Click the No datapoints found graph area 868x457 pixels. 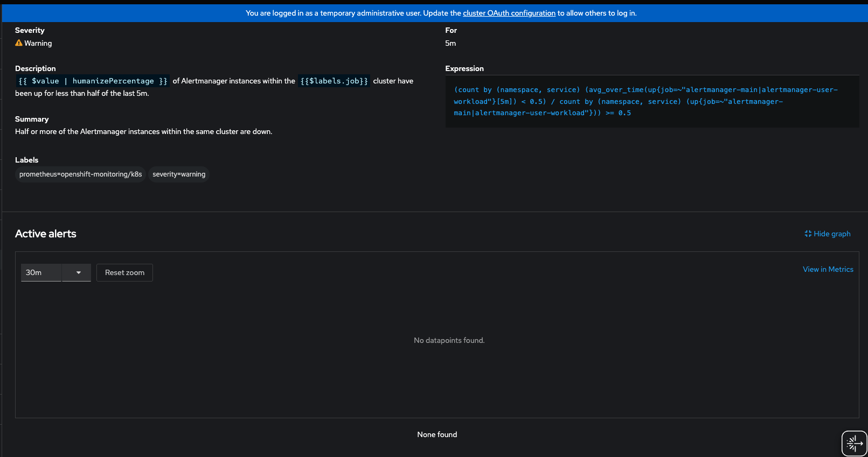[449, 340]
